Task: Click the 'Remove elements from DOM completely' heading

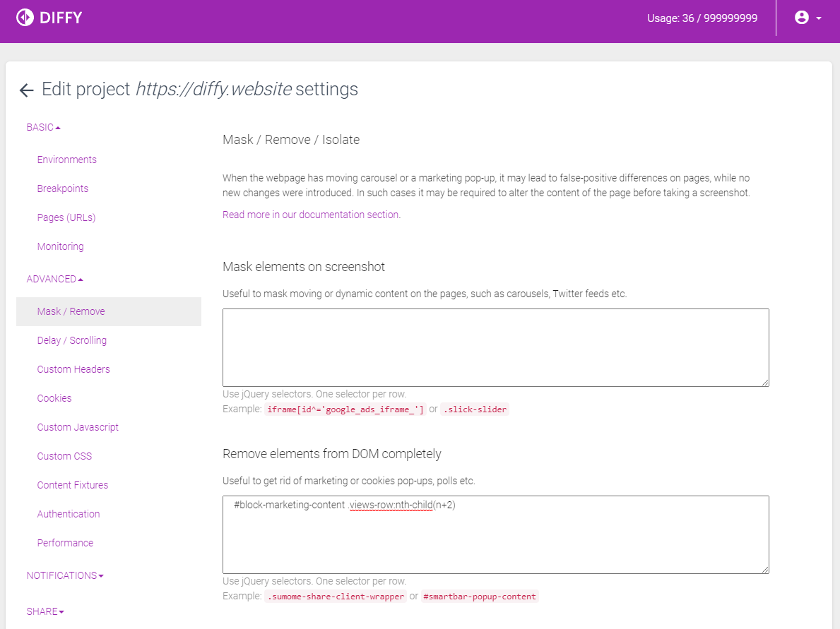Action: coord(331,454)
